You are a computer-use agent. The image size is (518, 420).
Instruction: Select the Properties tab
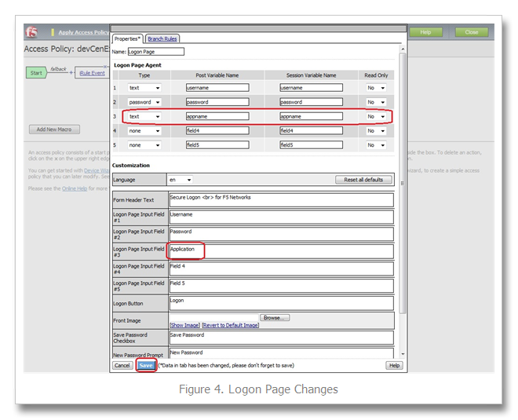[128, 38]
